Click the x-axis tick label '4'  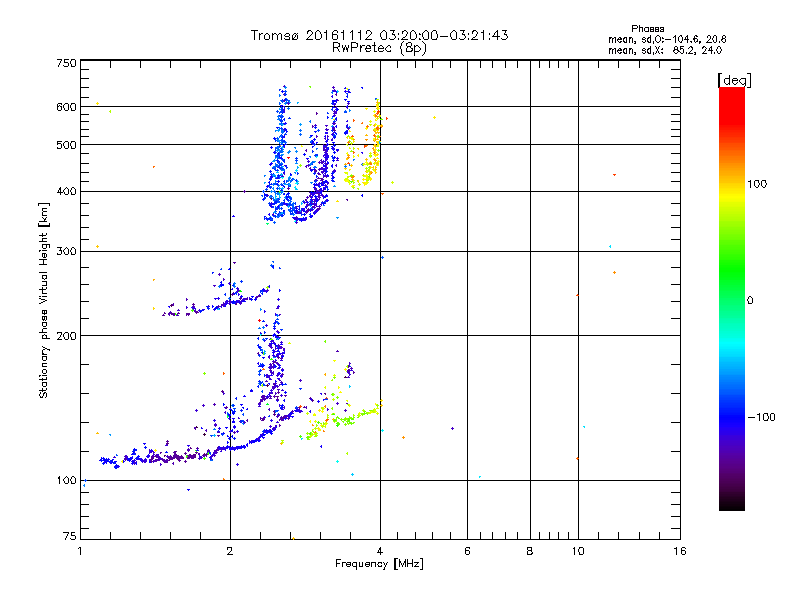tap(380, 551)
